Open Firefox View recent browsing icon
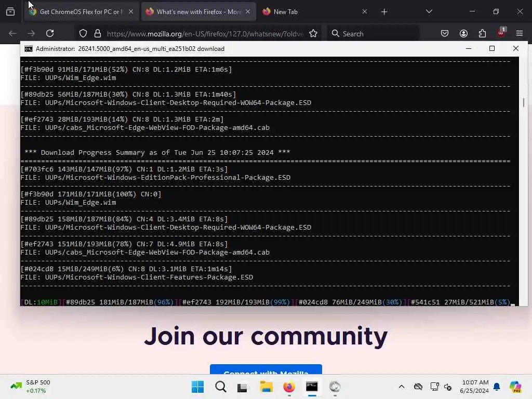The width and height of the screenshot is (532, 399). click(10, 12)
